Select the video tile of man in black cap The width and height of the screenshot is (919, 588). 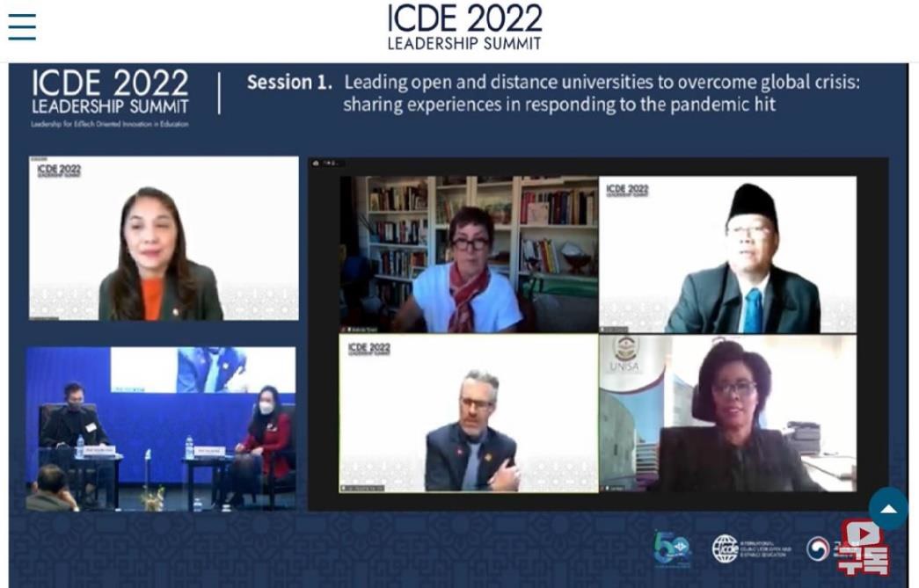(x=727, y=254)
